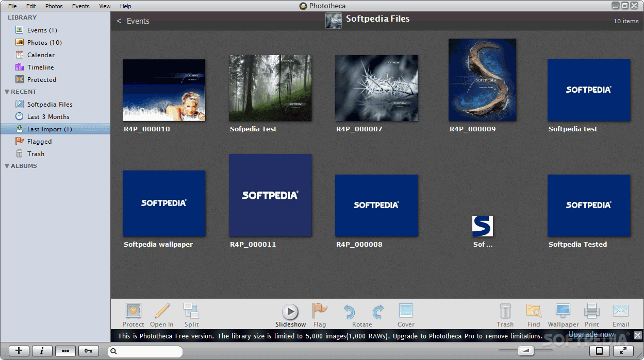Open the View menu
This screenshot has width=644, height=360.
point(105,6)
